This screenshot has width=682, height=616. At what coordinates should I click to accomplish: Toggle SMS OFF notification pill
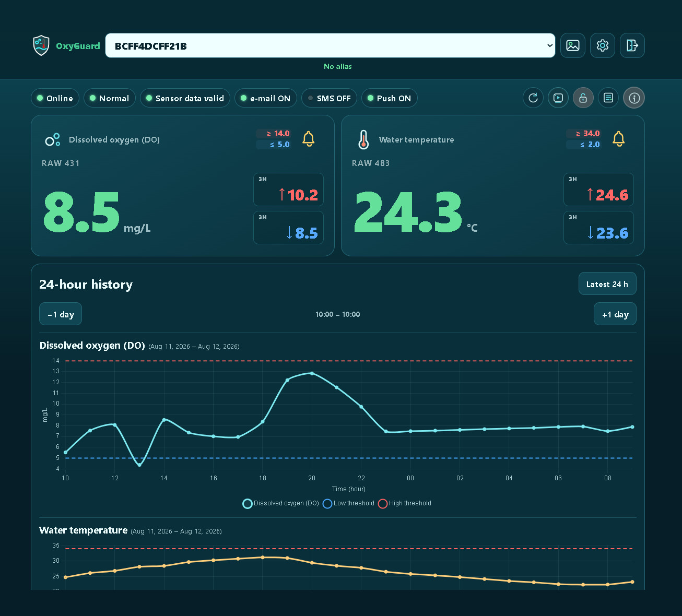pos(330,98)
